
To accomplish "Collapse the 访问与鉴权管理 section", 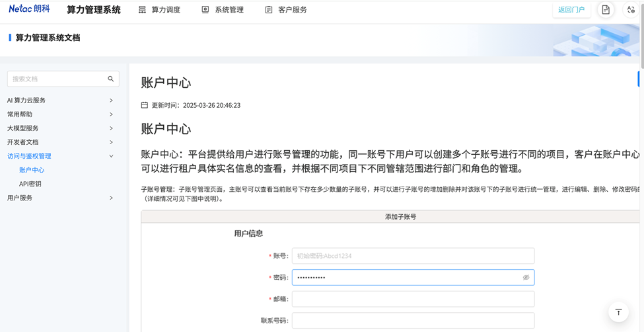I will tap(111, 156).
